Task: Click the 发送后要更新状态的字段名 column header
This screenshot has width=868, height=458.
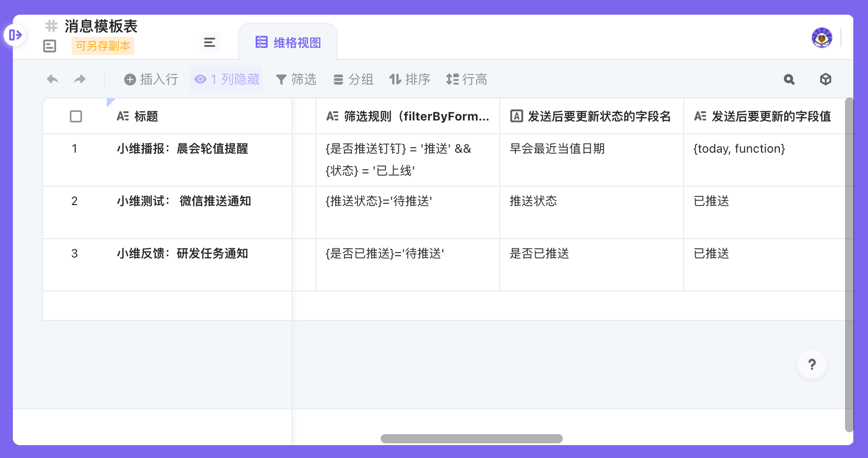Action: click(592, 116)
